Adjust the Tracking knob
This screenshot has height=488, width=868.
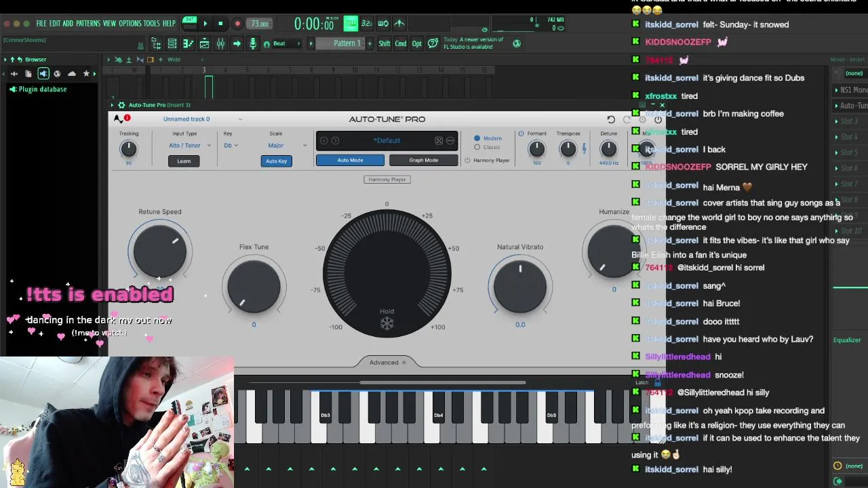pos(129,149)
